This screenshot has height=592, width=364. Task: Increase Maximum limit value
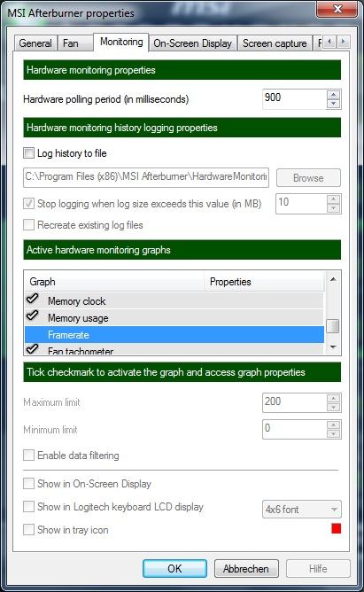(334, 398)
